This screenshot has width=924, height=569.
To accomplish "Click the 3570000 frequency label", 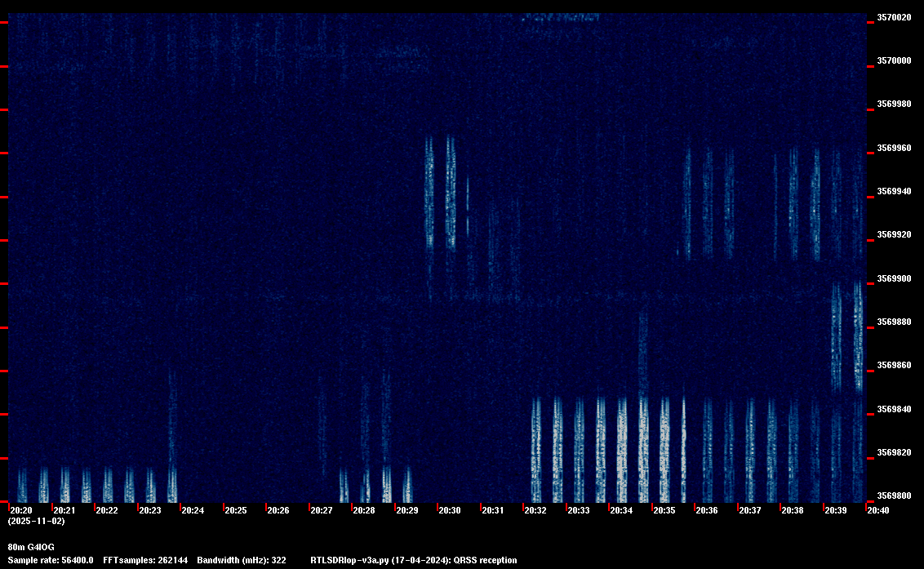I will tap(894, 60).
